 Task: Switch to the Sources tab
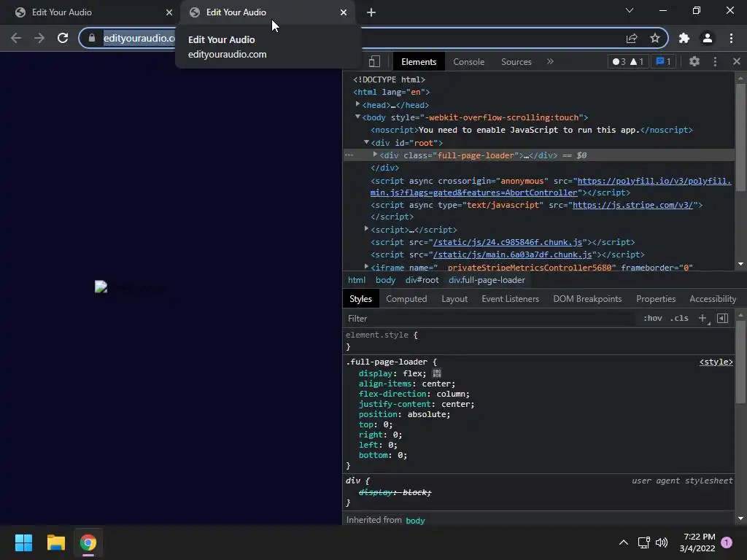click(516, 61)
